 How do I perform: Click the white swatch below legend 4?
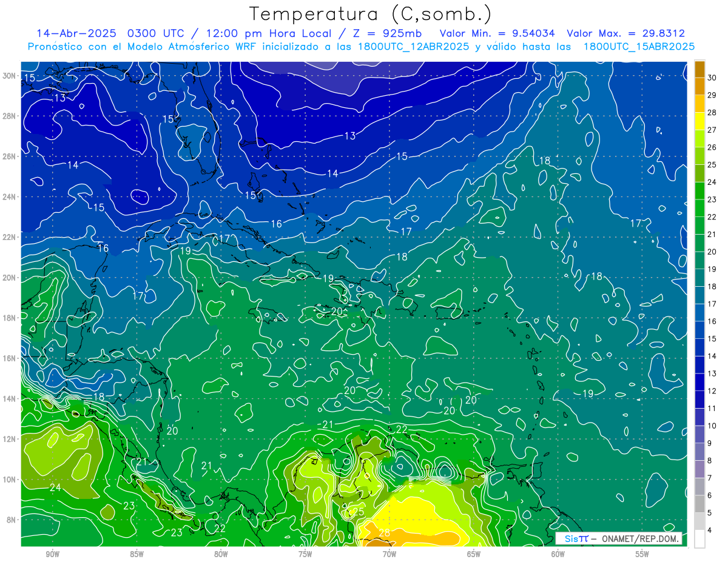click(699, 540)
